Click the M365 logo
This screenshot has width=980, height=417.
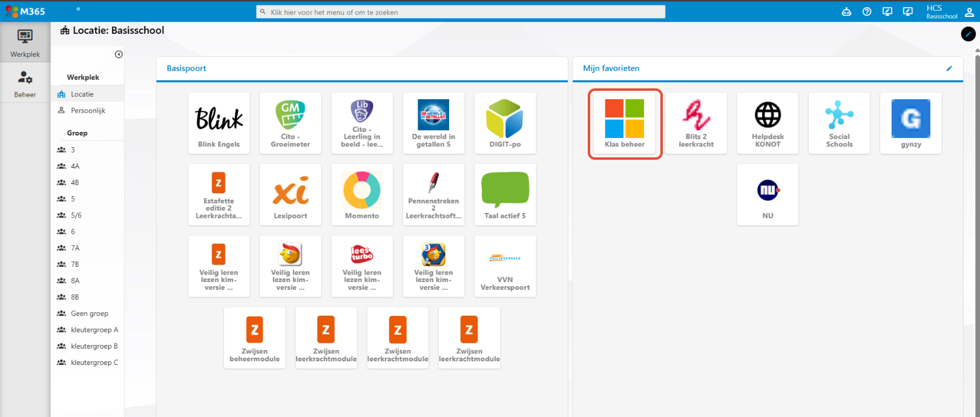point(25,11)
